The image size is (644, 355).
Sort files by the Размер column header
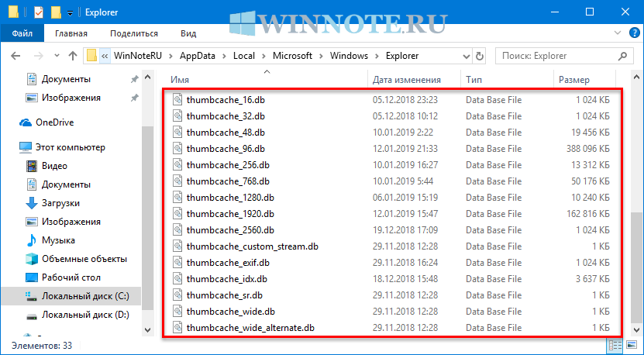574,80
